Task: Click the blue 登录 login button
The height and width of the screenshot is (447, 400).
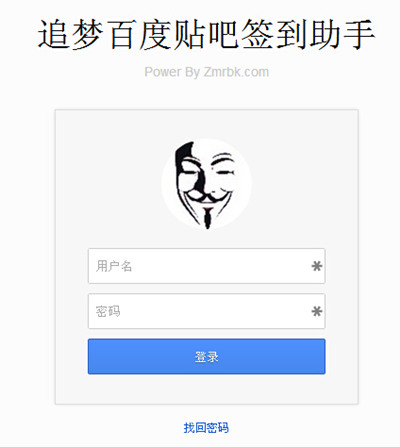Action: [206, 356]
